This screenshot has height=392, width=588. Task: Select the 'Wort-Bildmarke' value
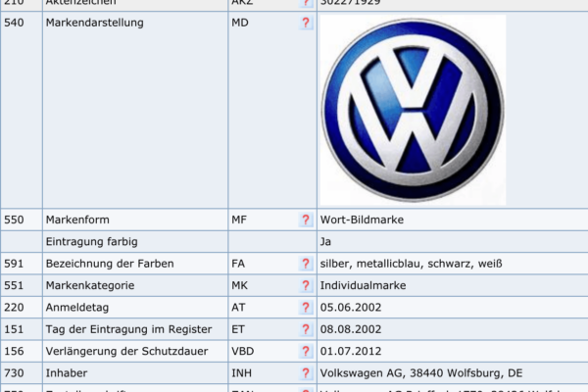(362, 220)
